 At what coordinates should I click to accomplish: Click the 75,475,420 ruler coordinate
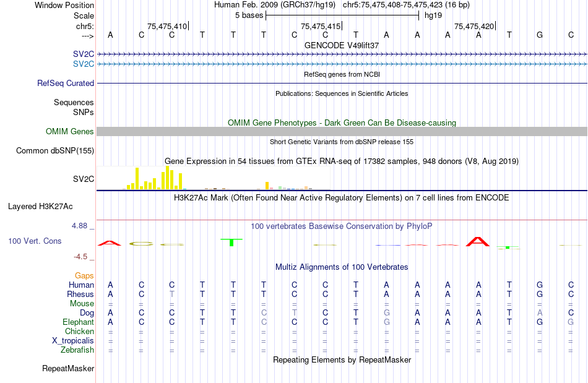474,26
